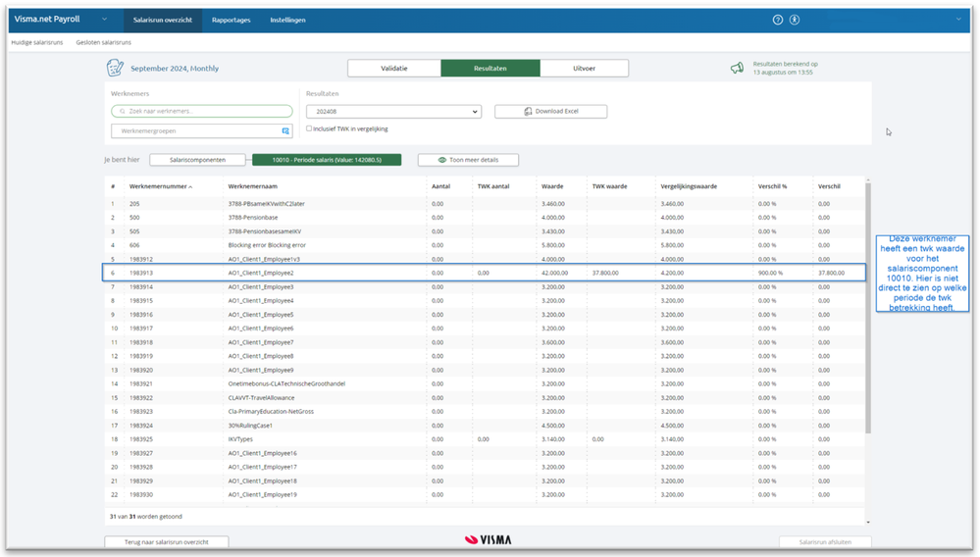980x557 pixels.
Task: Open the 202408 results period dropdown
Action: pos(393,112)
